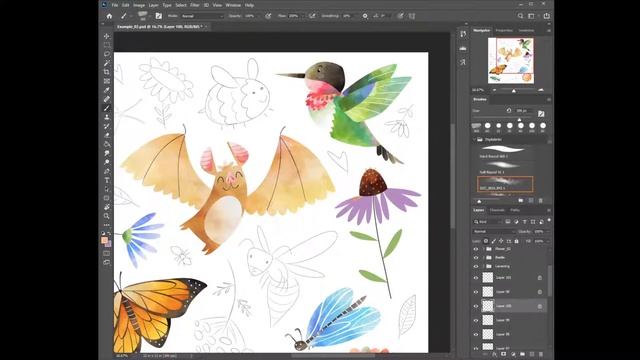Select the Zoom tool in the toolbar
640x360 pixels.
point(107,216)
